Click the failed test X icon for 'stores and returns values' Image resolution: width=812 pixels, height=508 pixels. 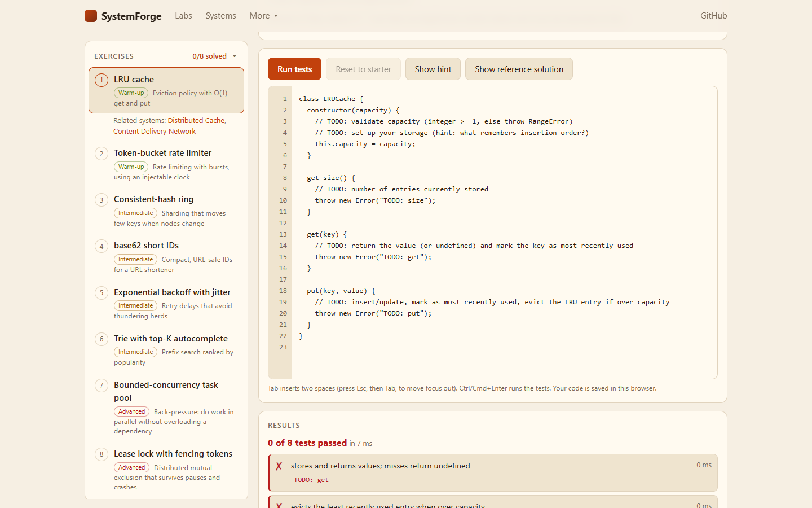point(279,466)
